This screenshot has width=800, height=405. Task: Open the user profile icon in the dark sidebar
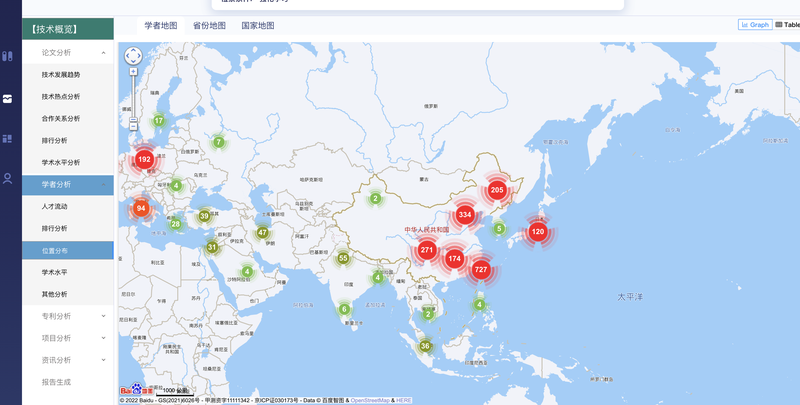[x=7, y=179]
